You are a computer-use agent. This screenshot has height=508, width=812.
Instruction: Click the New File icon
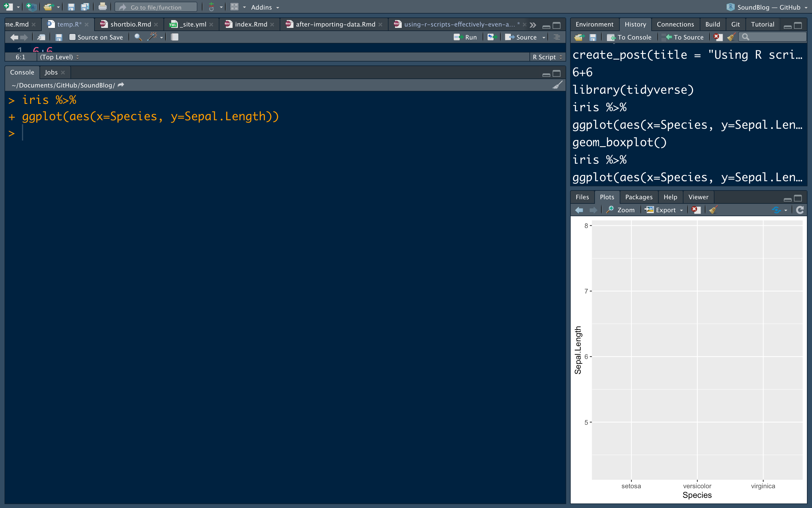point(8,7)
